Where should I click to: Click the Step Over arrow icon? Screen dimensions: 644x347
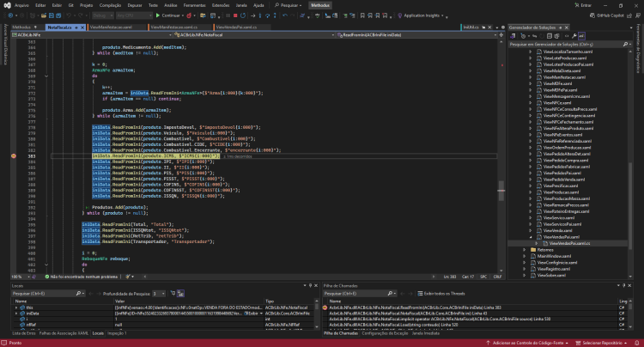pos(267,15)
